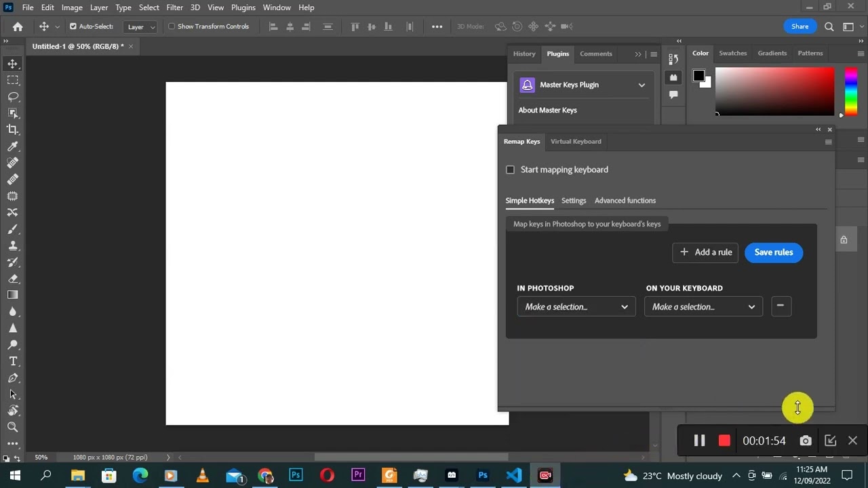Open the File menu
This screenshot has width=868, height=488.
point(28,7)
